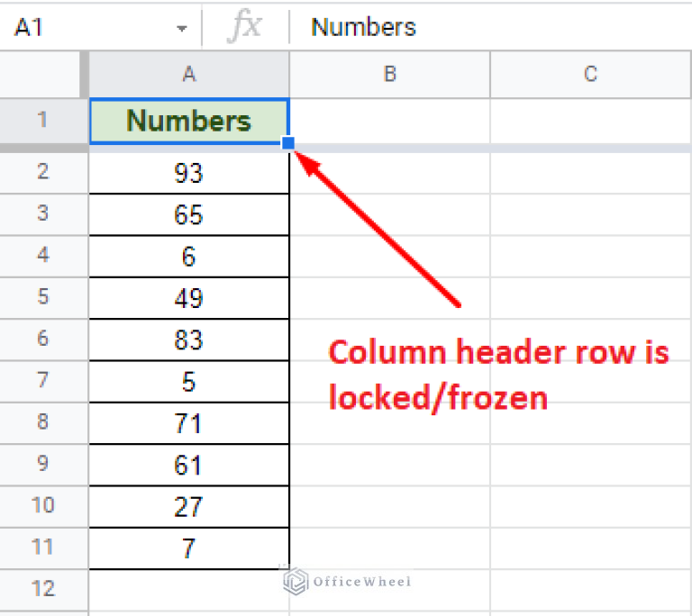Screen dimensions: 692x616
Task: Select the Numbers header cell
Action: point(189,121)
